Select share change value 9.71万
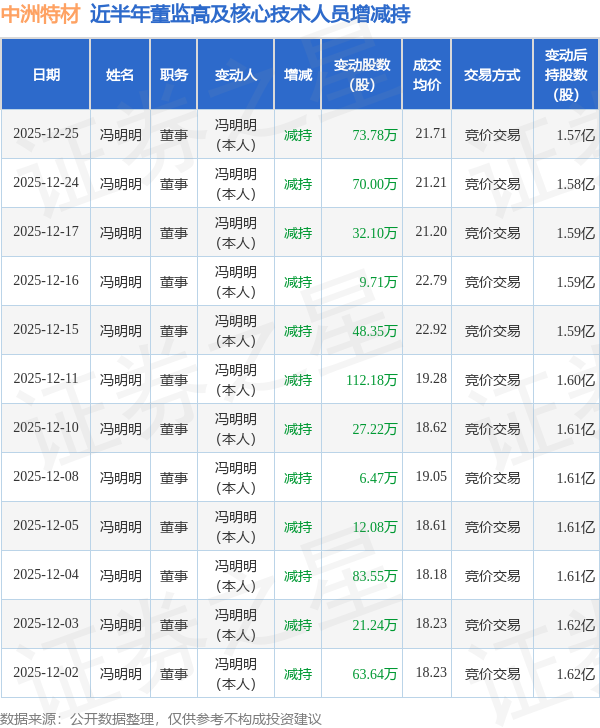Screen dimensions: 600x728 378,282
